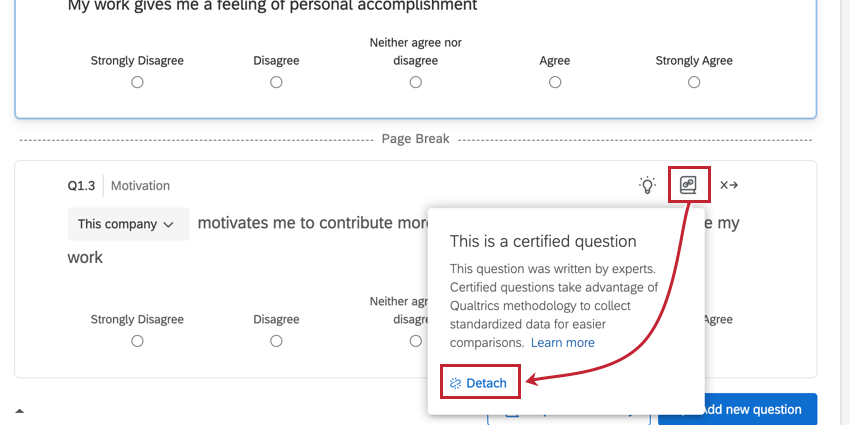Select Agree for personal accomplishment question
850x425 pixels.
click(554, 82)
